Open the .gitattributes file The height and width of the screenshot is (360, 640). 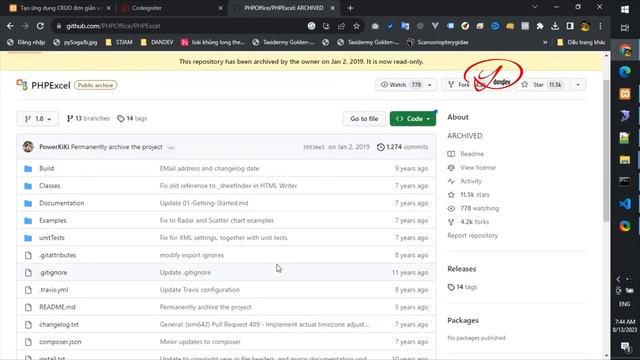pyautogui.click(x=58, y=255)
